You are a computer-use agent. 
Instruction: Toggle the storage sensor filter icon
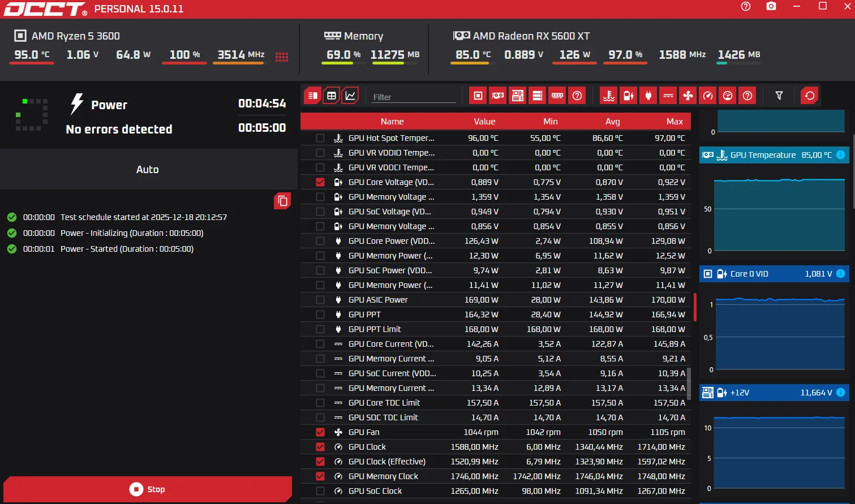coord(538,96)
